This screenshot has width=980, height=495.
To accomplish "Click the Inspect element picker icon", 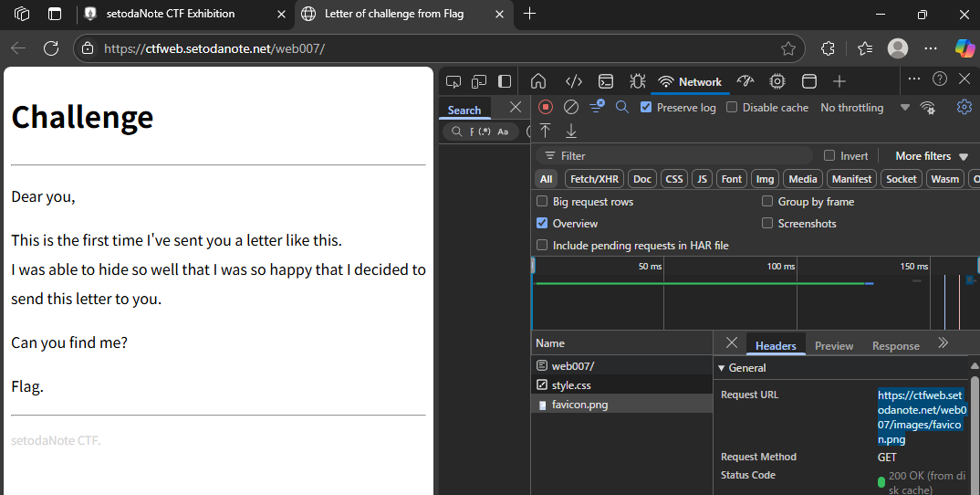I will (454, 81).
